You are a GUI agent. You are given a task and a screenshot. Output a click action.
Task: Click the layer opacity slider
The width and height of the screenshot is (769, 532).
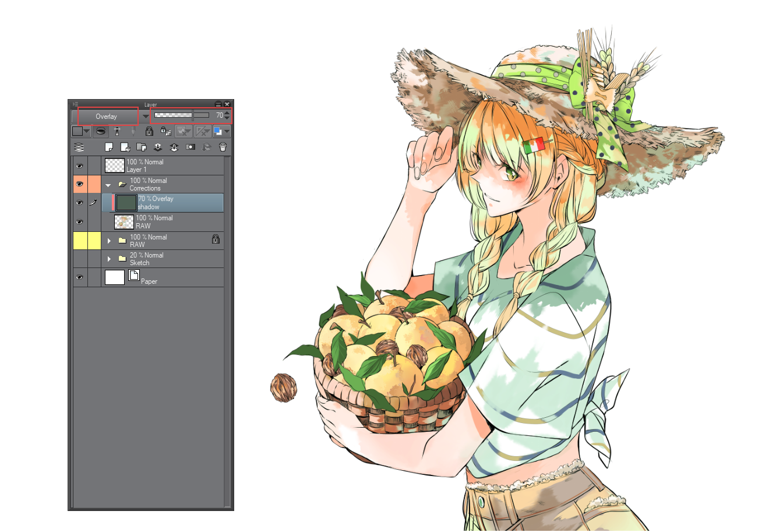(182, 115)
